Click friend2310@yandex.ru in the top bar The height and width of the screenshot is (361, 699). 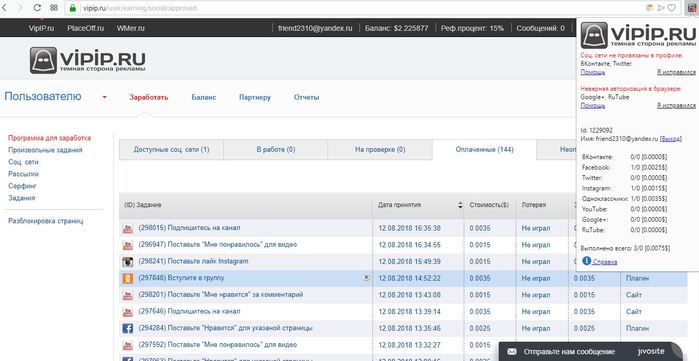coord(315,28)
